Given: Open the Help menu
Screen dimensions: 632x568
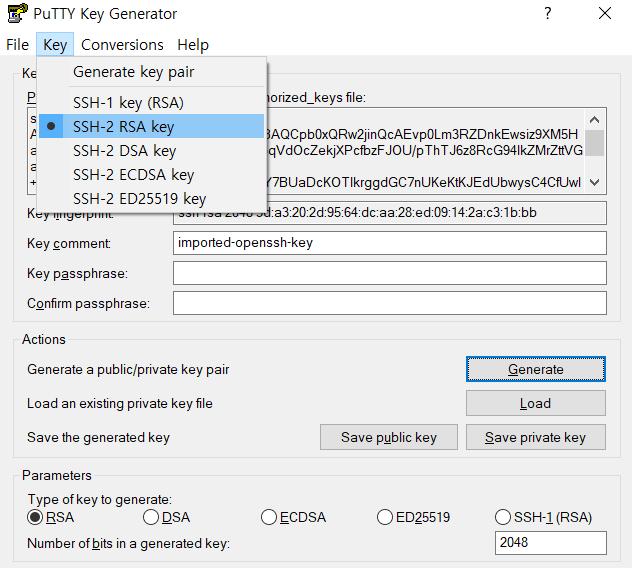Looking at the screenshot, I should (x=193, y=44).
